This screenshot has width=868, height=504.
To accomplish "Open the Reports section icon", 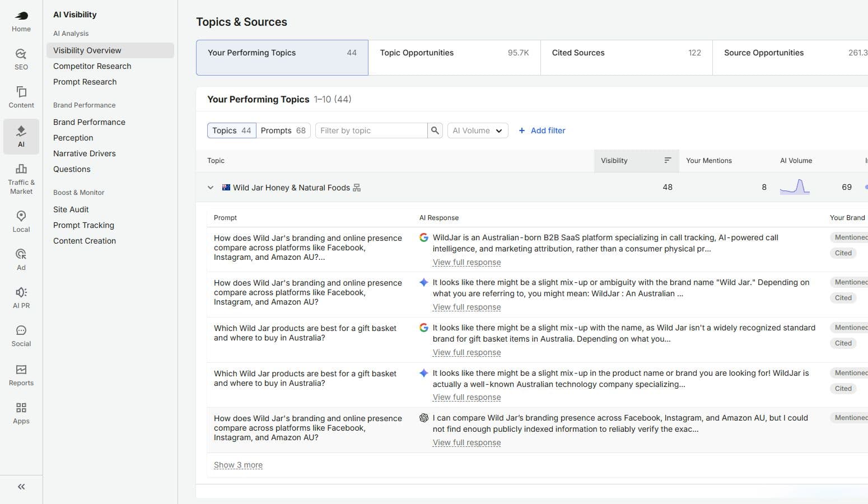I will (x=21, y=370).
